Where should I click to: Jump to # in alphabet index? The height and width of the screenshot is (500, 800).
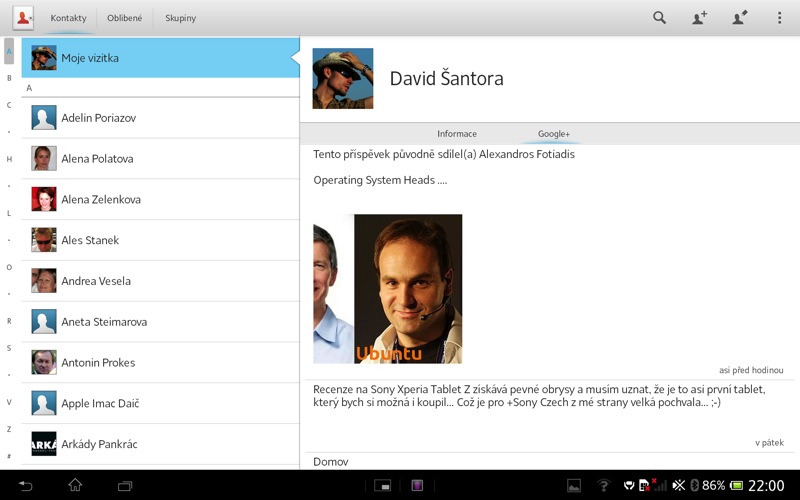(9, 456)
